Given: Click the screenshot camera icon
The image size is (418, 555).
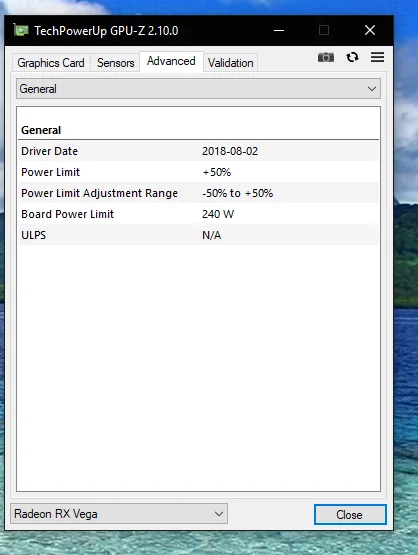Looking at the screenshot, I should coord(326,57).
